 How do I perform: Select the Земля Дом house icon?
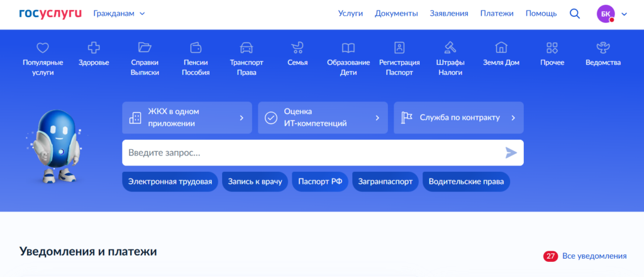pos(501,47)
